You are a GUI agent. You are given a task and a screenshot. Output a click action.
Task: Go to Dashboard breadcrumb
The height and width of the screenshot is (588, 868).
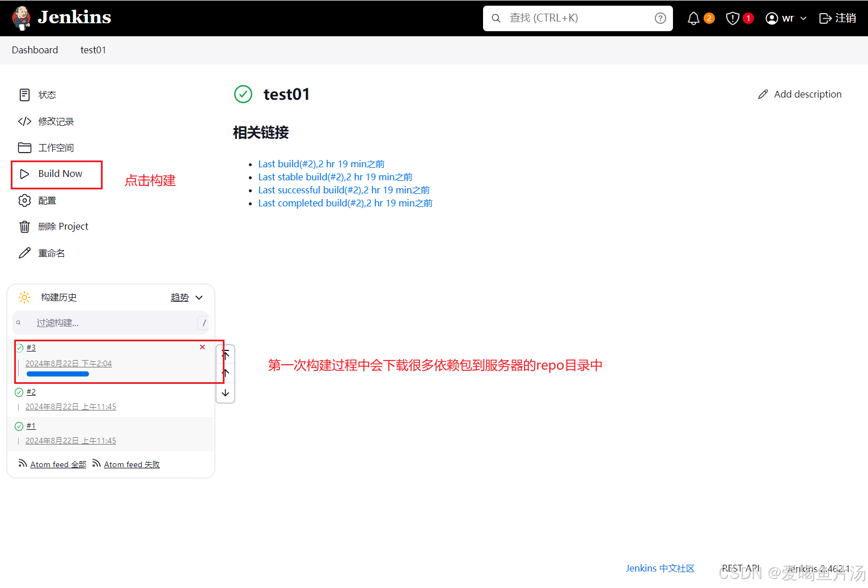35,50
